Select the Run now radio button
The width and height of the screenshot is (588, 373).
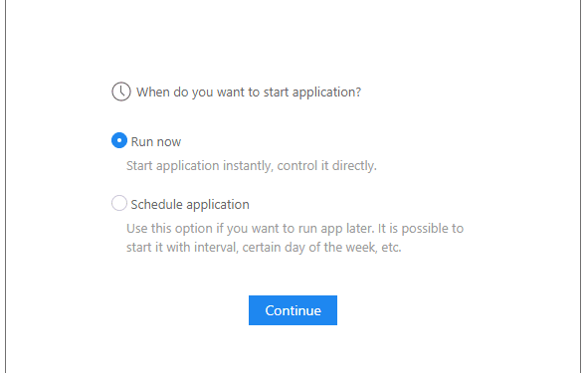pos(119,140)
